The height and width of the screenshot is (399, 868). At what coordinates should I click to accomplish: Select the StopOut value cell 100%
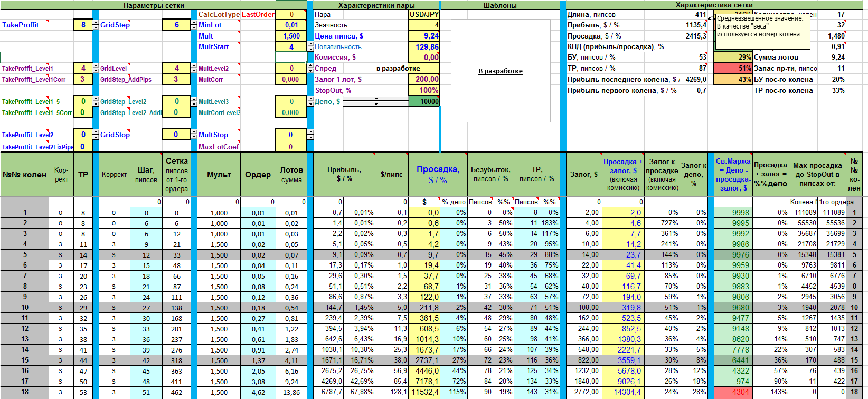424,90
